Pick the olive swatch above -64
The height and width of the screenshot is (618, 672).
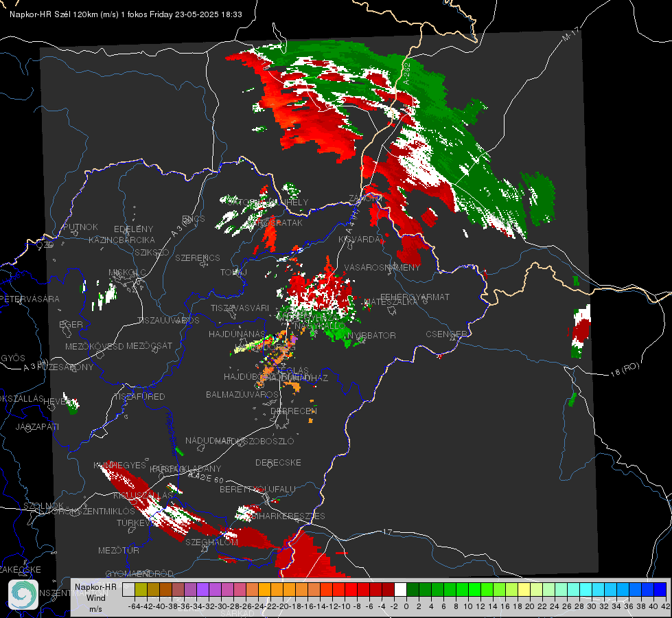pos(141,589)
